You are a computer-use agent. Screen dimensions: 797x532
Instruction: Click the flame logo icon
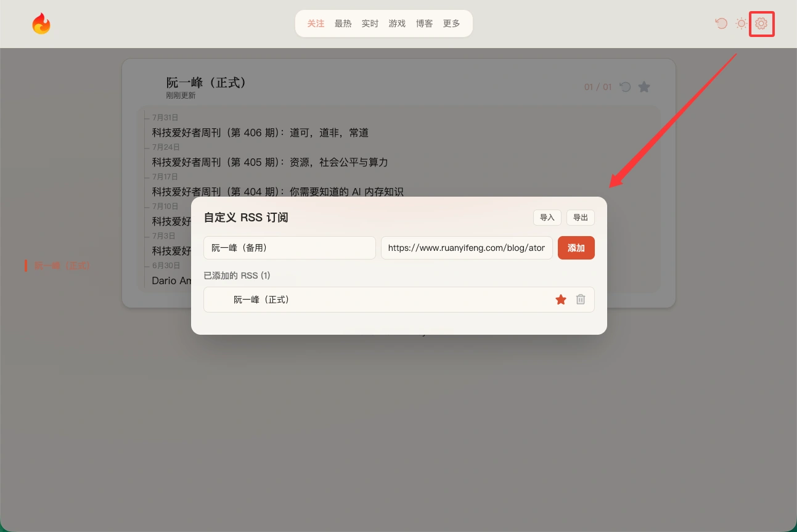click(41, 24)
